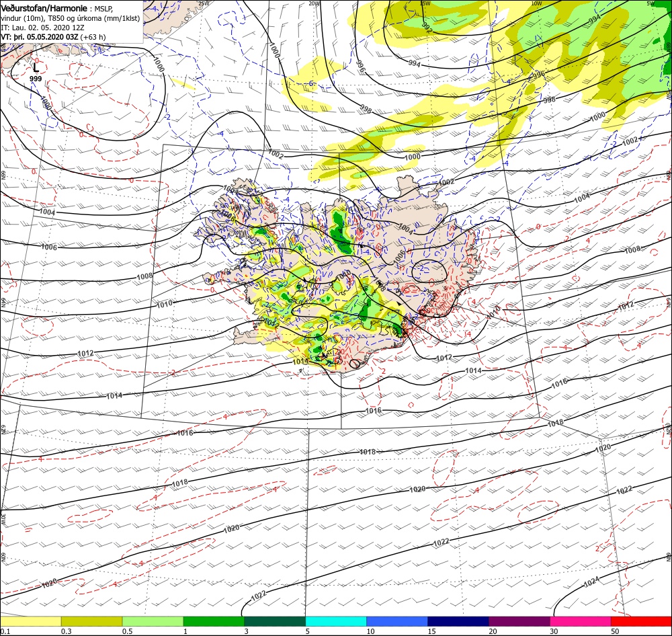The image size is (672, 636).
Task: Click the red 50 mm legend swatch
Action: point(641,621)
